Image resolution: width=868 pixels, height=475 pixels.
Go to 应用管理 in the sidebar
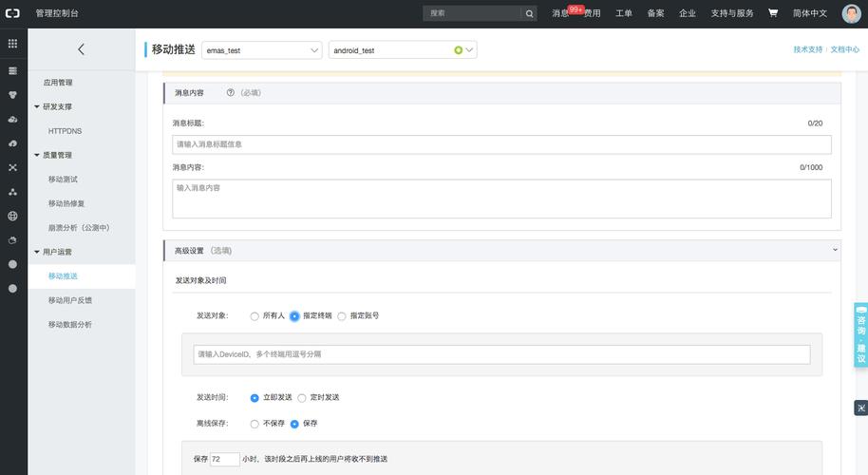58,83
